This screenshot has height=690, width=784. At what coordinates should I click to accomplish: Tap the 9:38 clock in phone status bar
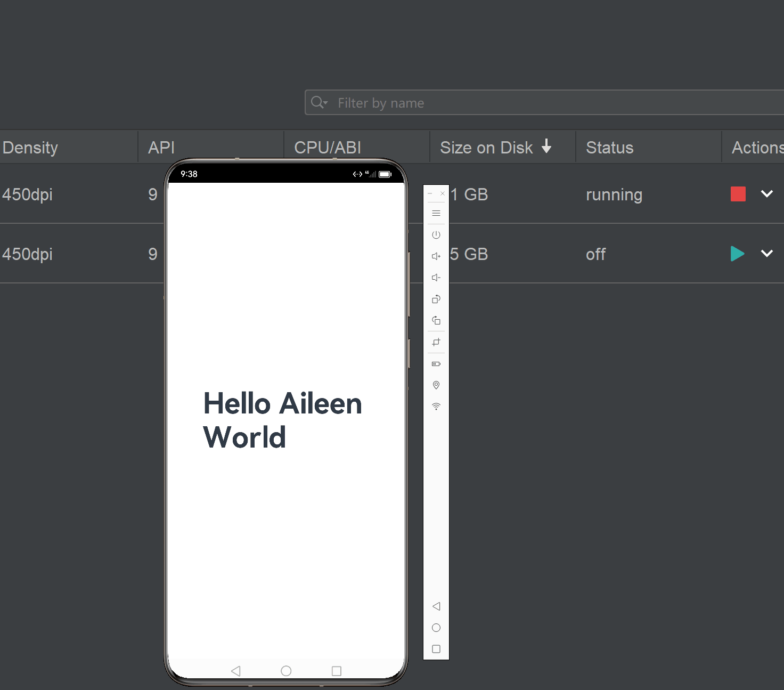click(x=189, y=174)
